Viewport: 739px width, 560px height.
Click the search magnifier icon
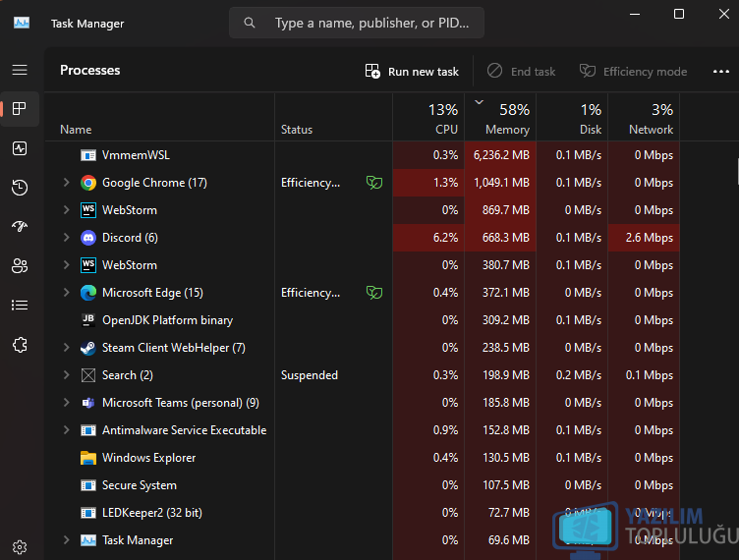click(x=250, y=23)
